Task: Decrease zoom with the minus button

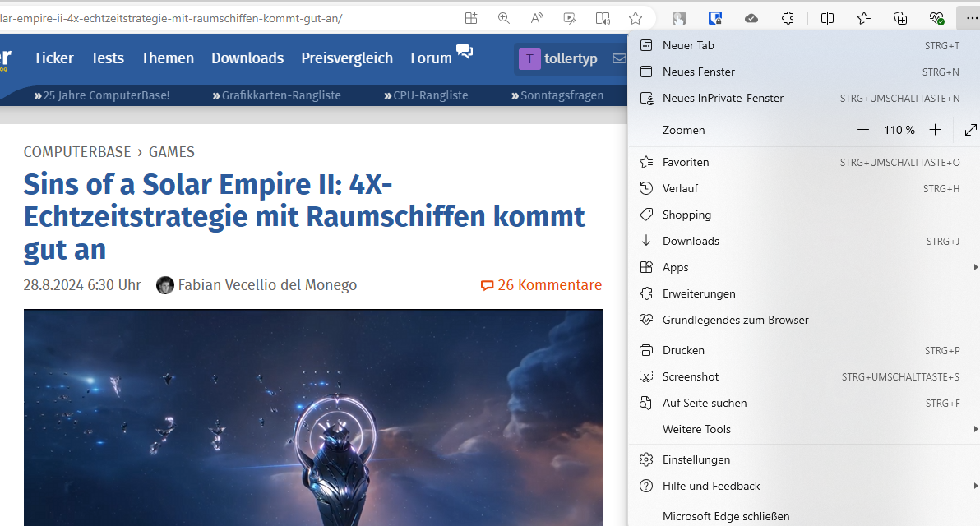Action: (863, 130)
